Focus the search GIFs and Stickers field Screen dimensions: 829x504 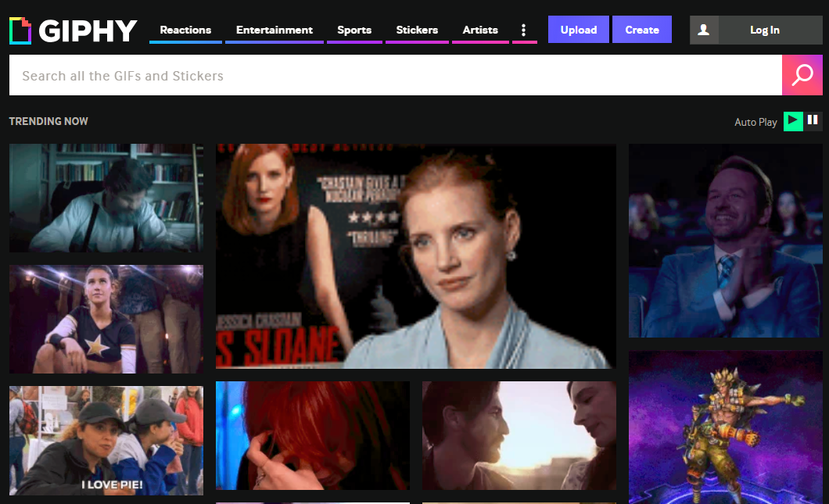[395, 75]
